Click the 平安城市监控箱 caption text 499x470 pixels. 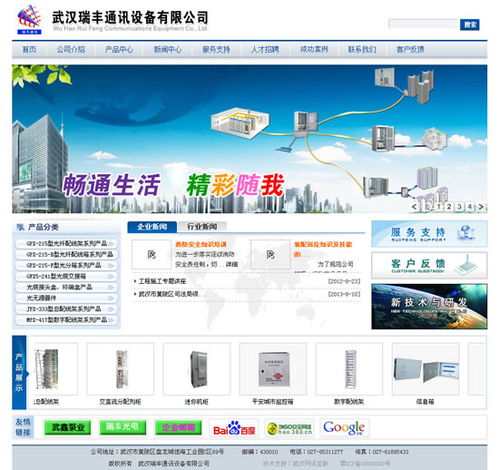tap(273, 402)
